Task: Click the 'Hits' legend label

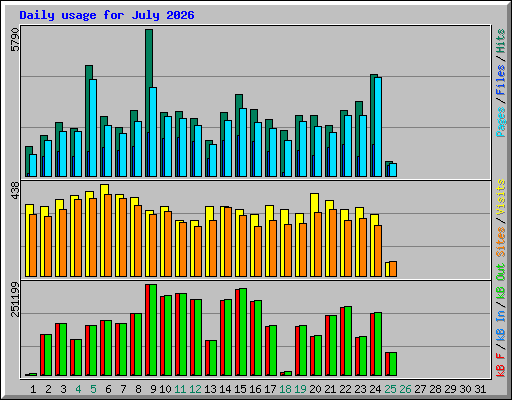Action: 501,42
